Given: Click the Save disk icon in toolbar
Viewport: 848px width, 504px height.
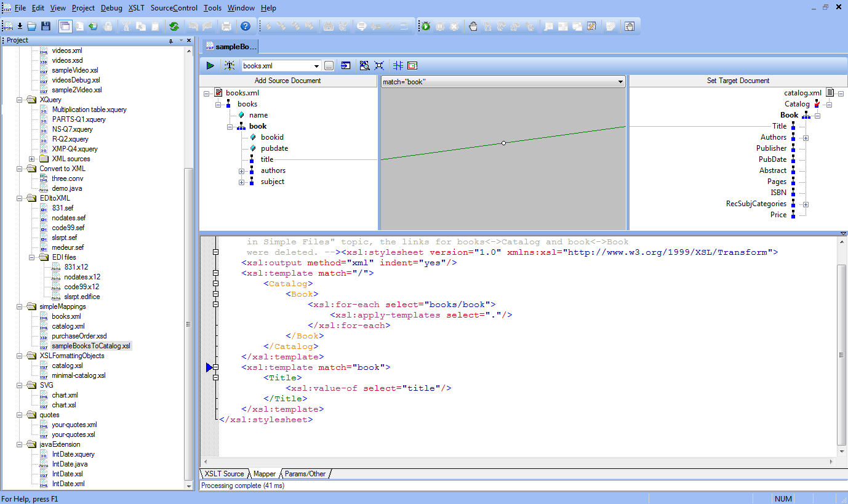Looking at the screenshot, I should pos(46,26).
